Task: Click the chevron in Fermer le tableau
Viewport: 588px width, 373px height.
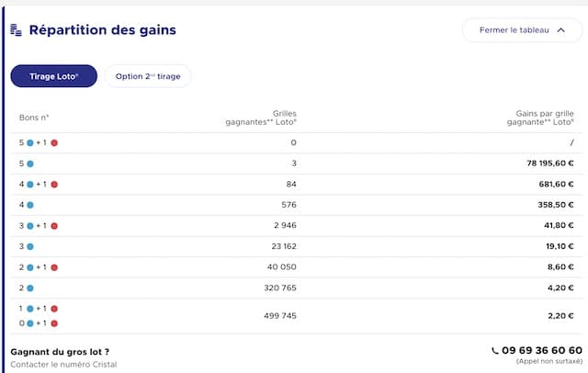Action: click(x=560, y=30)
